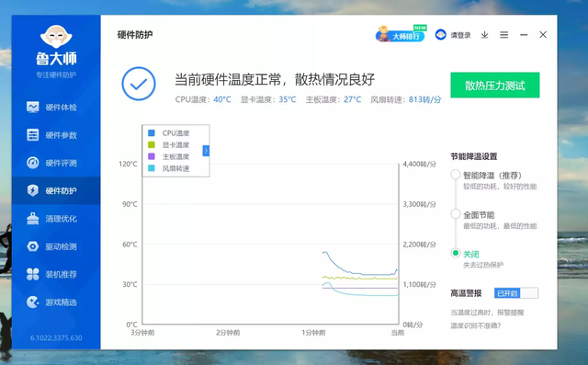Toggle the 高温警报 已开启 switch
Screen dimensions: 588x365
(516, 293)
